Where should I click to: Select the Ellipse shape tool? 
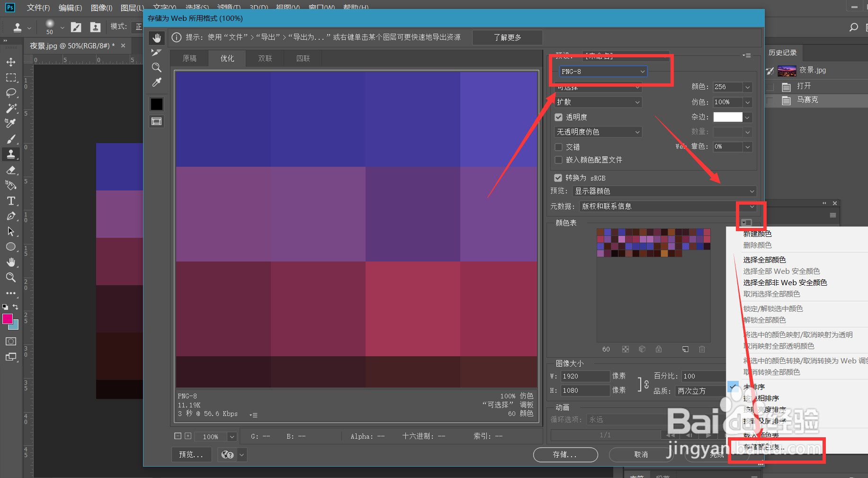(x=11, y=247)
